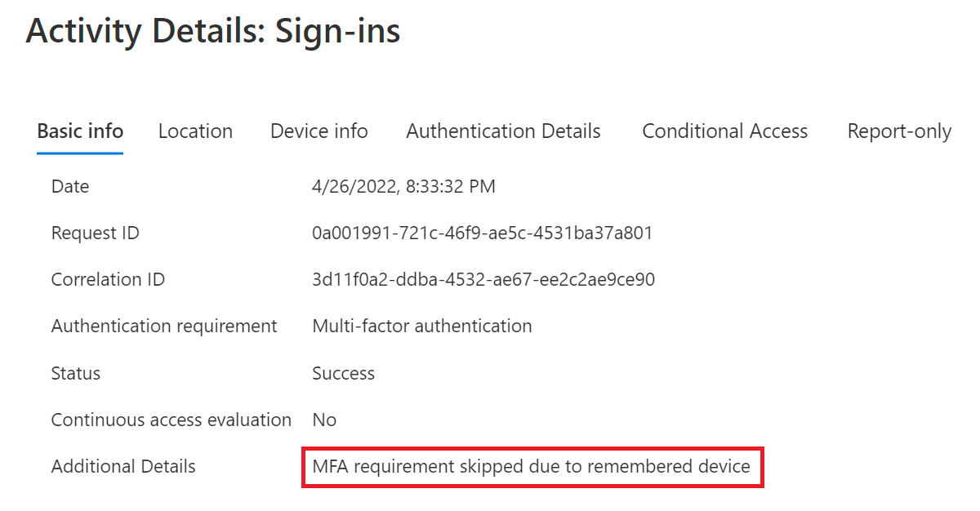Screen dimensions: 980x511
Task: Click the Authentication requirement label
Action: coord(164,327)
